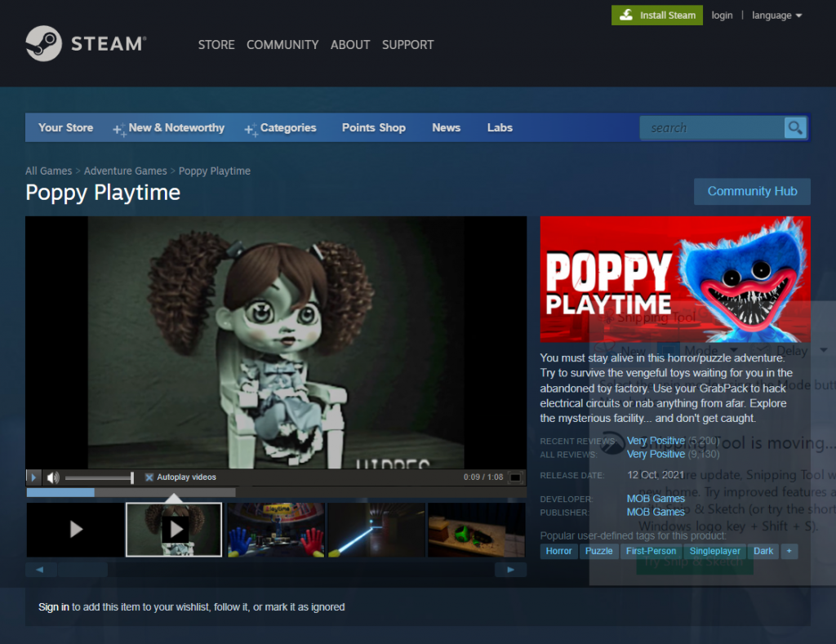The width and height of the screenshot is (836, 644).
Task: Adjust the video volume slider
Action: click(99, 477)
